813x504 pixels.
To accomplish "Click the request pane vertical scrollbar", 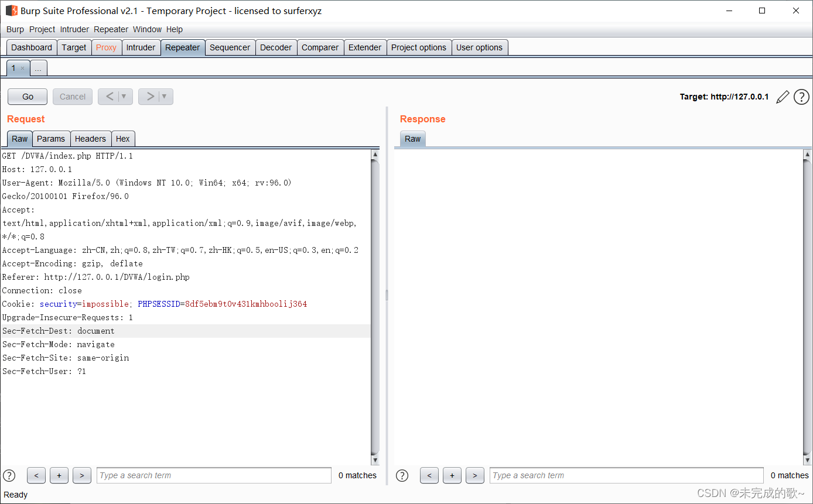I will click(x=375, y=307).
